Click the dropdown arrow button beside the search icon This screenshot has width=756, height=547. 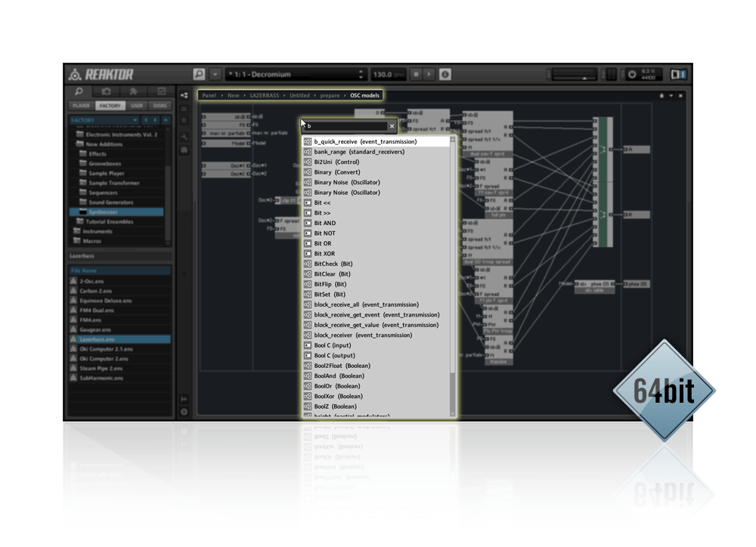point(215,74)
